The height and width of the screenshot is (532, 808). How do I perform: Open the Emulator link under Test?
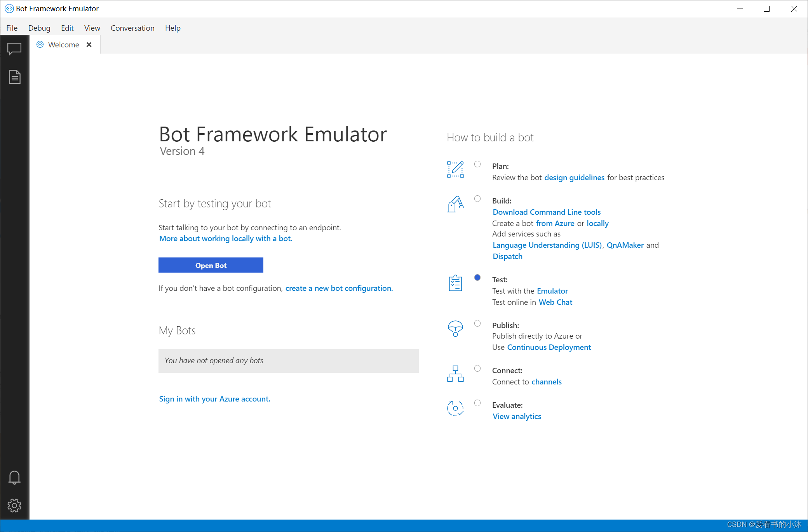(552, 291)
